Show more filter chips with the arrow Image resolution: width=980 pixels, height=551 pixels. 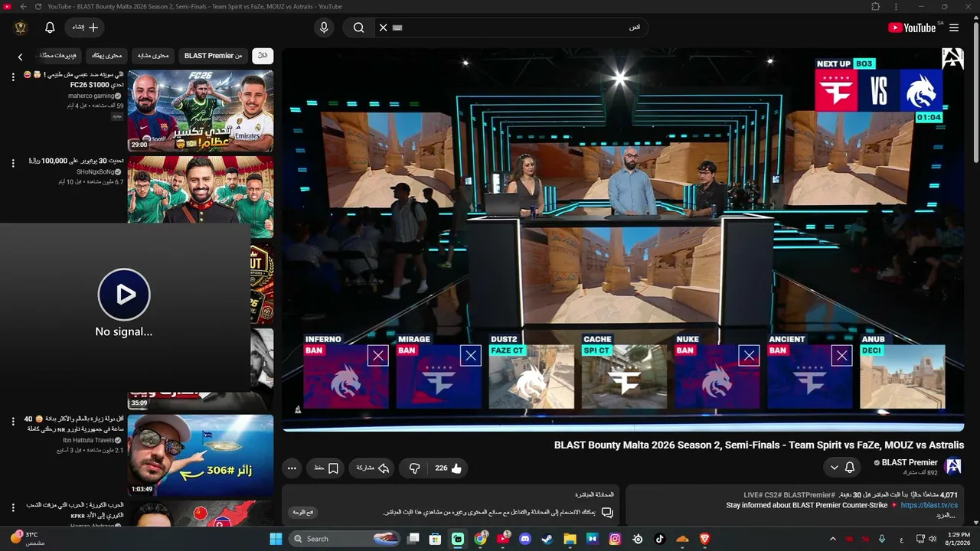click(20, 57)
